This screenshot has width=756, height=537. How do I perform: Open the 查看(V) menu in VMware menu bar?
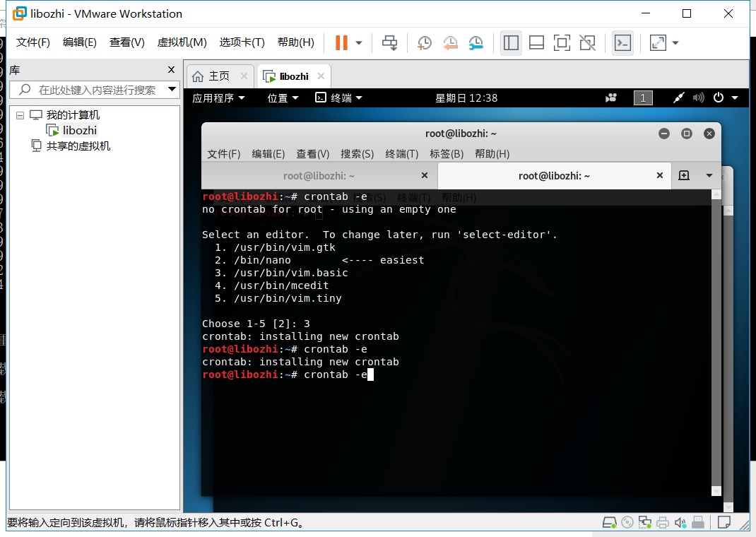point(126,42)
